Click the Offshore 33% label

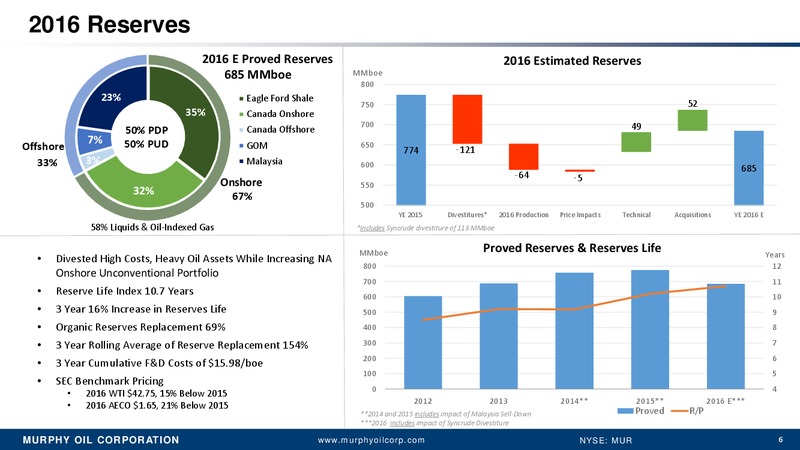(44, 155)
